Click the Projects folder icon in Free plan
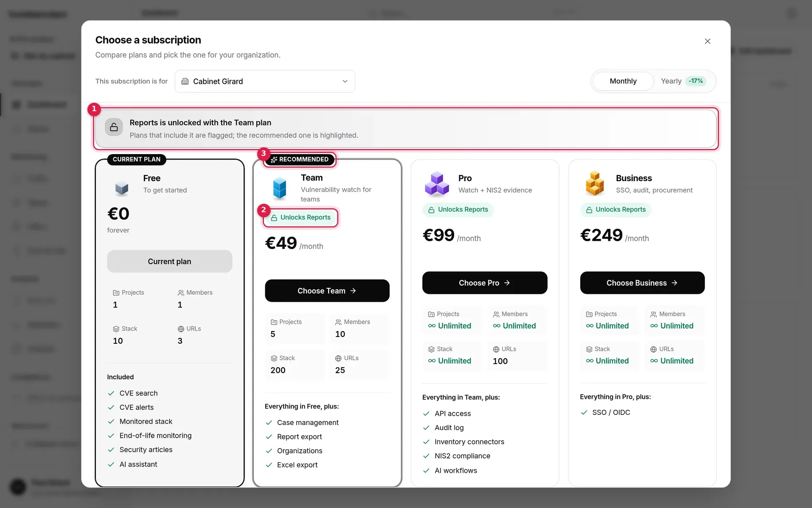812x508 pixels. point(116,293)
